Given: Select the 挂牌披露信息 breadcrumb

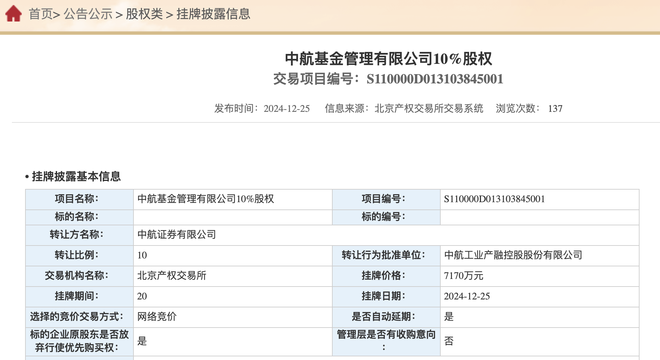Looking at the screenshot, I should coord(213,14).
